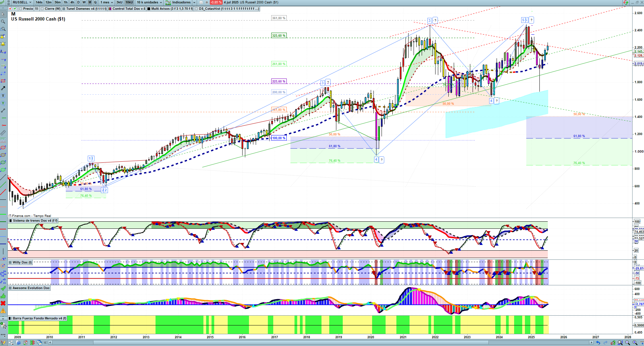This screenshot has height=346, width=644.
Task: Expand the collapse chevron on the lower left edge
Action: pyautogui.click(x=3, y=318)
